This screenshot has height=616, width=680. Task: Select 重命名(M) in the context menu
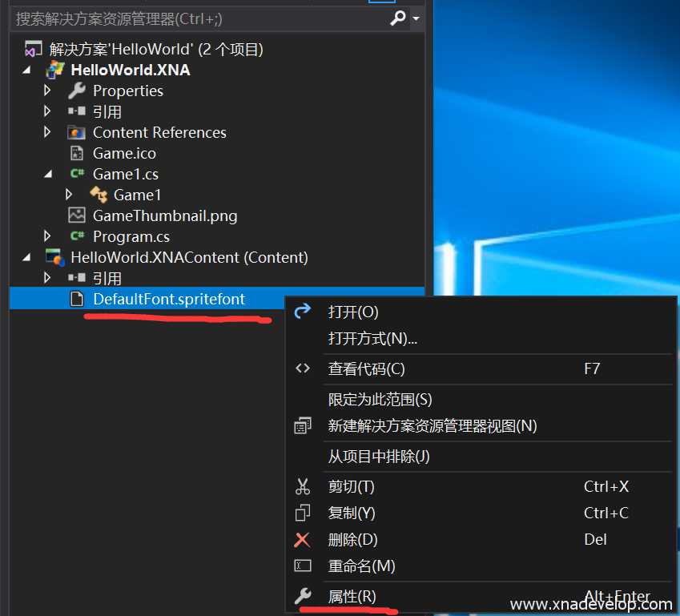[x=361, y=566]
